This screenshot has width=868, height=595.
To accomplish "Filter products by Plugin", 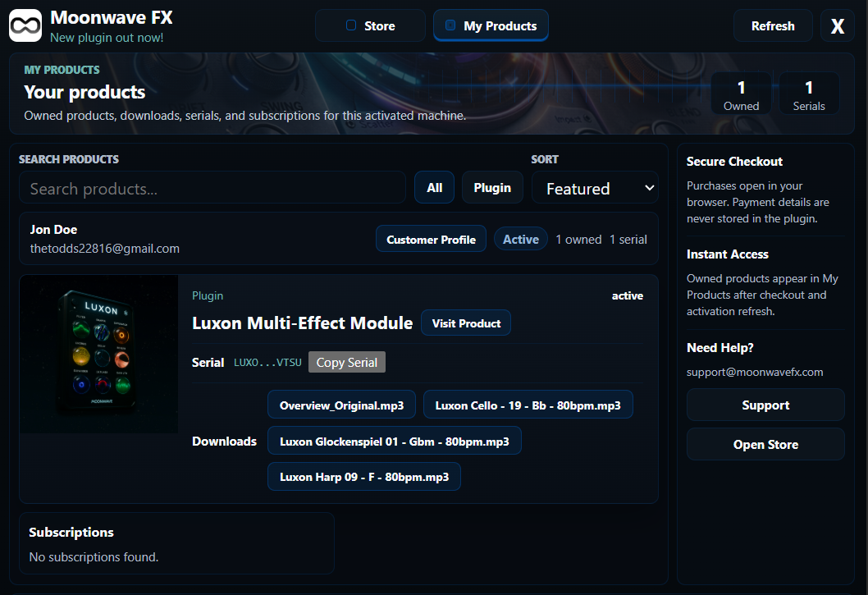I will click(x=492, y=188).
